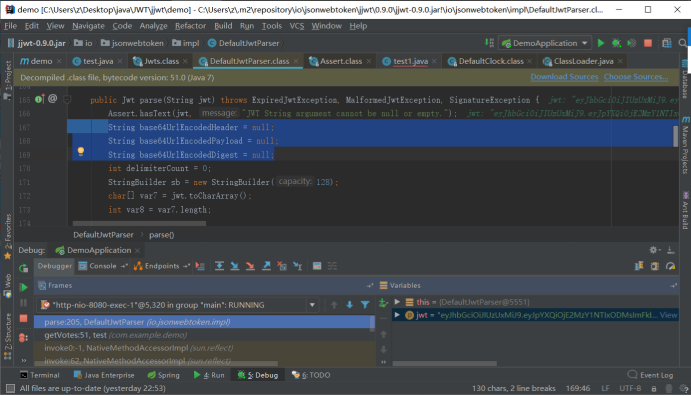Resume program with green arrow in debug sidebar
The height and width of the screenshot is (396, 691).
click(23, 287)
